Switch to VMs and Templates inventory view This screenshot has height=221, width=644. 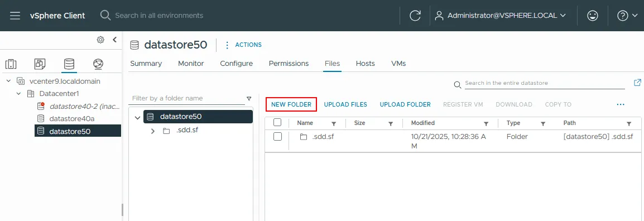click(40, 64)
